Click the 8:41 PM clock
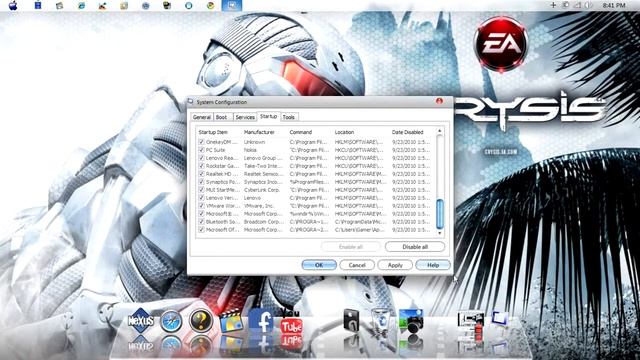The width and height of the screenshot is (640, 360). tap(613, 5)
